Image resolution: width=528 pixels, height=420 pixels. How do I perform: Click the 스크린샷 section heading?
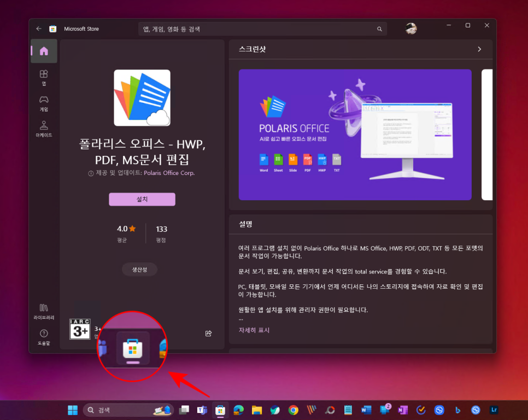pyautogui.click(x=252, y=49)
